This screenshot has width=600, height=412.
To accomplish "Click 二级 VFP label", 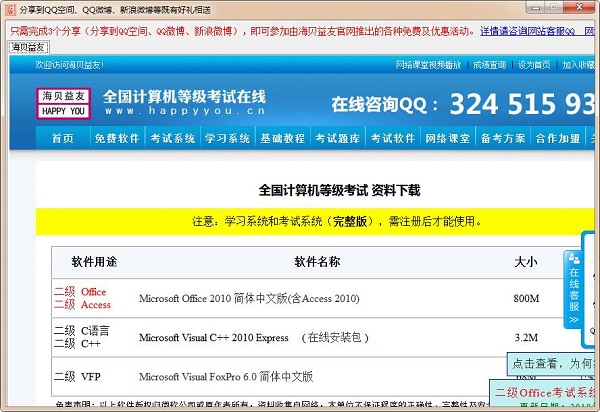I will (x=77, y=377).
